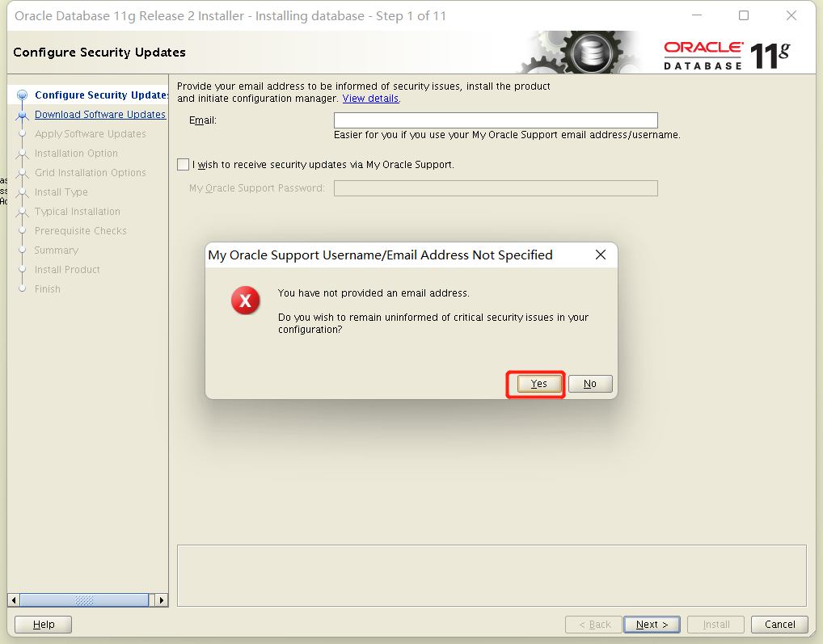
Task: Select the Install Product step
Action: click(x=67, y=270)
